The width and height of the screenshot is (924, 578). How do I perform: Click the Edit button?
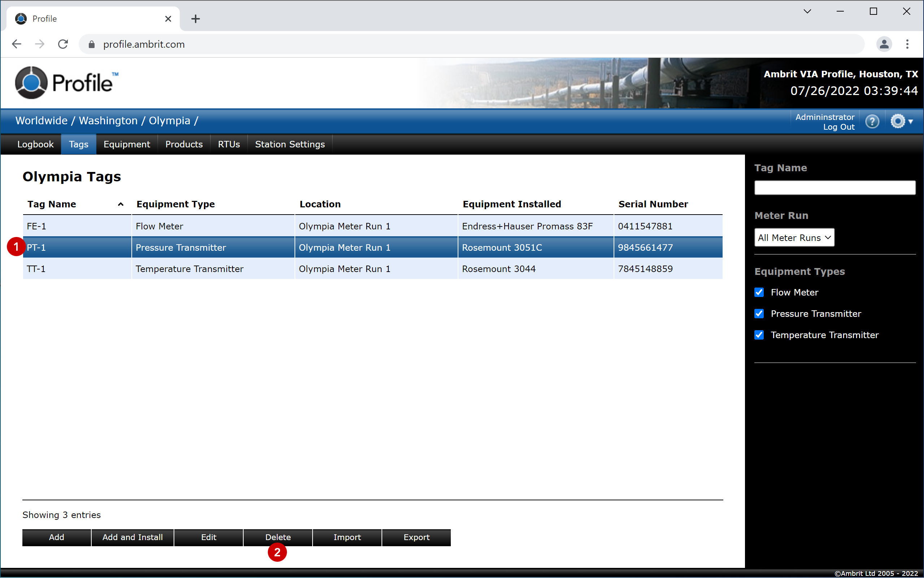pos(209,538)
